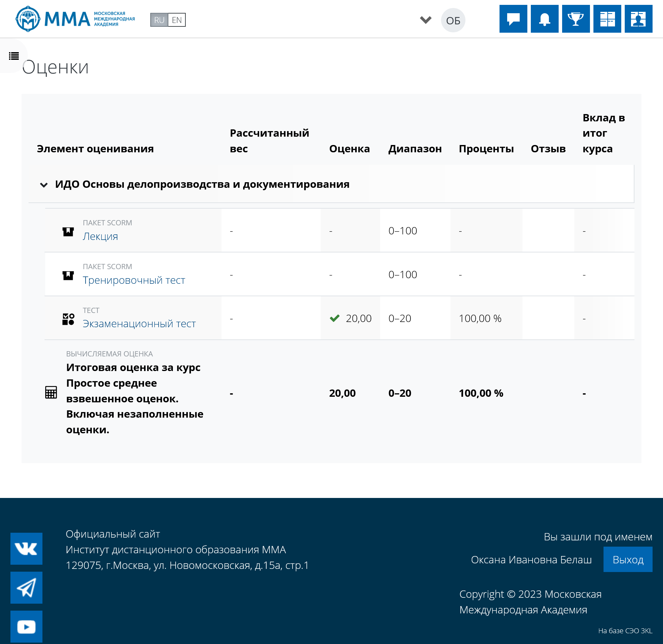This screenshot has height=644, width=663.
Task: Switch language to EN
Action: (177, 20)
